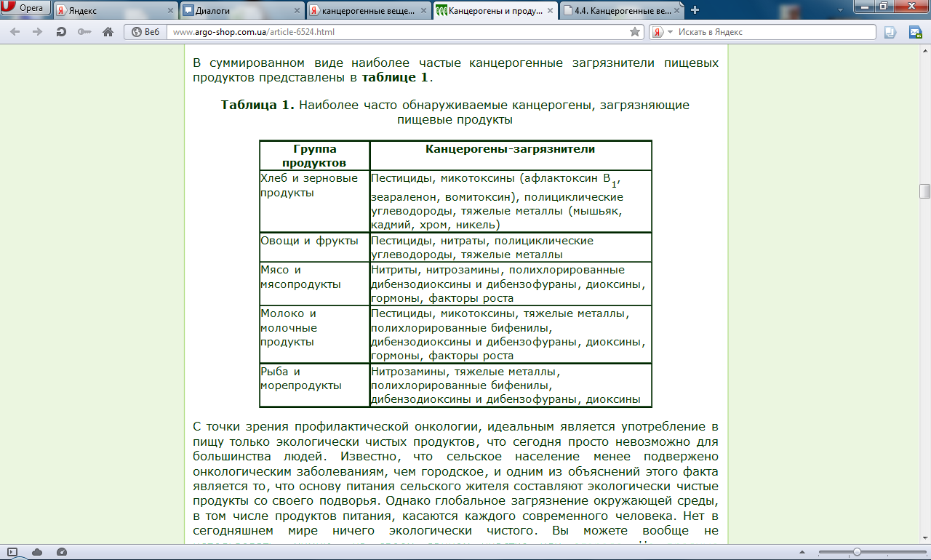The width and height of the screenshot is (931, 560).
Task: Open the mail envelope icon in toolbar
Action: [916, 32]
